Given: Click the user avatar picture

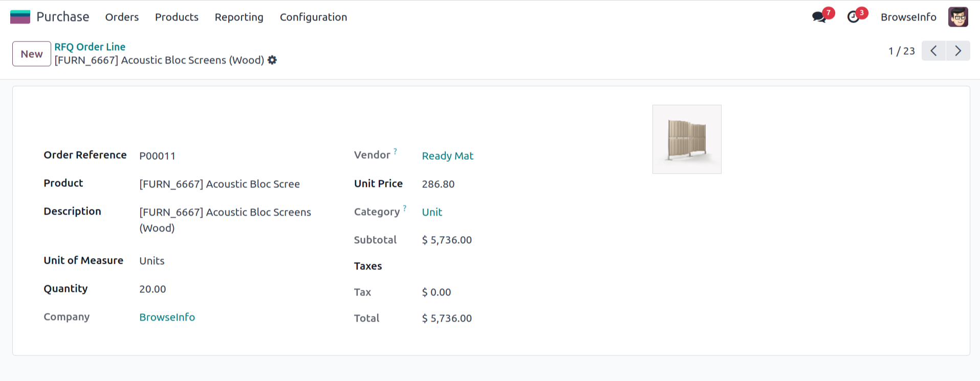Looking at the screenshot, I should pos(958,17).
